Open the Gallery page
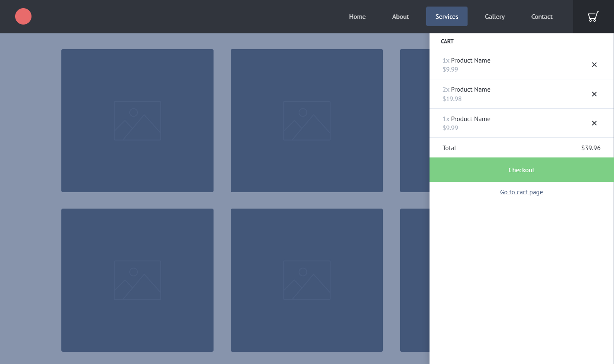Image resolution: width=614 pixels, height=364 pixels. point(495,16)
